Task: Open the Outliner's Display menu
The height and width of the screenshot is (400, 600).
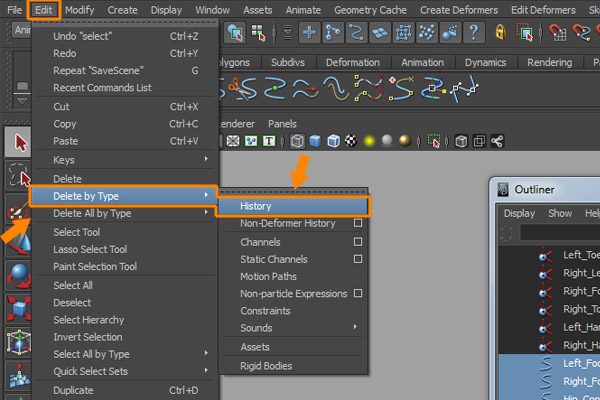Action: pos(519,213)
